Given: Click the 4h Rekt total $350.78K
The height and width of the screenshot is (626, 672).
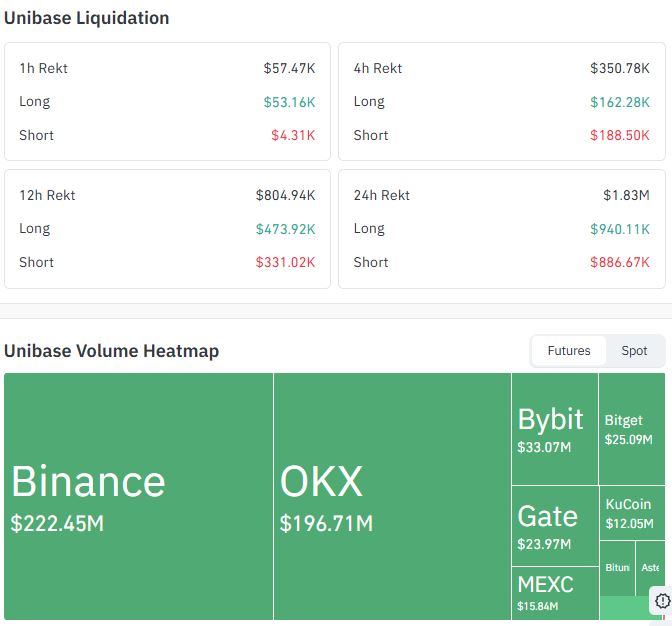Looking at the screenshot, I should coord(620,68).
